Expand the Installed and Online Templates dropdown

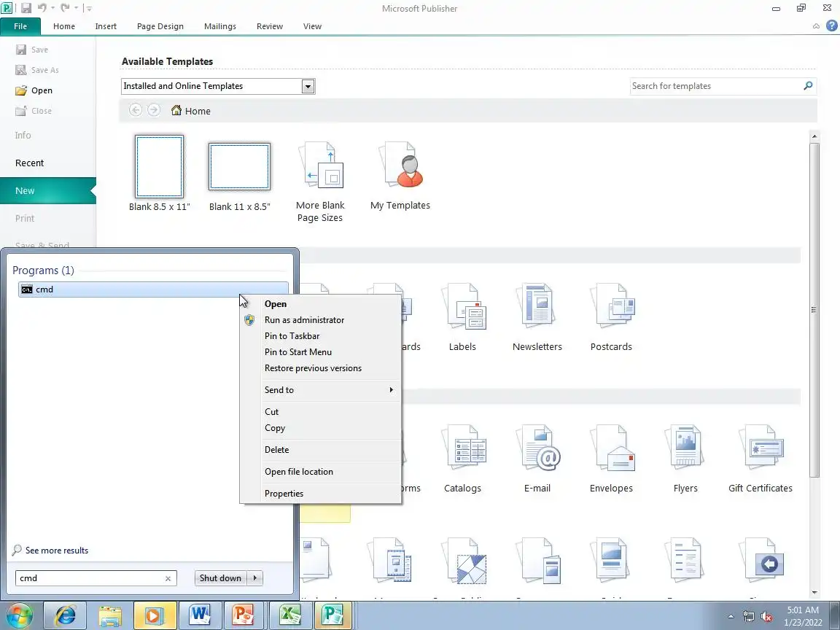pos(308,86)
